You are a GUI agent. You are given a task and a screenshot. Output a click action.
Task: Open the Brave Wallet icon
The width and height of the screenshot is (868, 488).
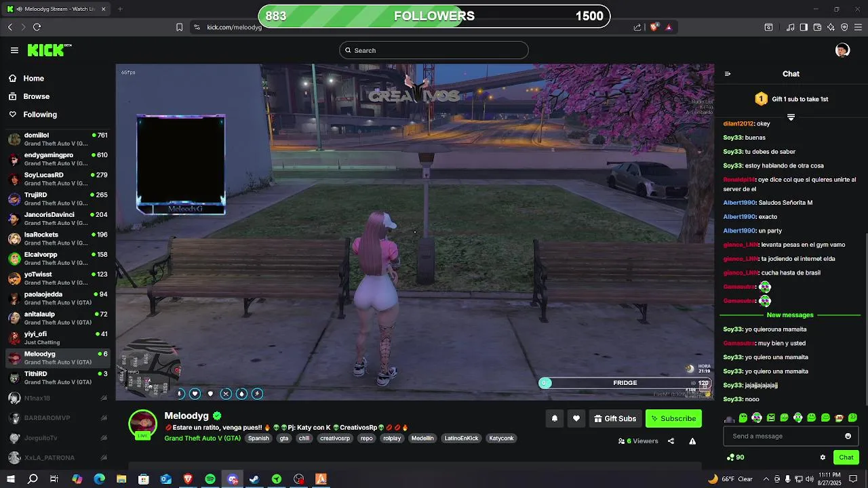[x=817, y=27]
